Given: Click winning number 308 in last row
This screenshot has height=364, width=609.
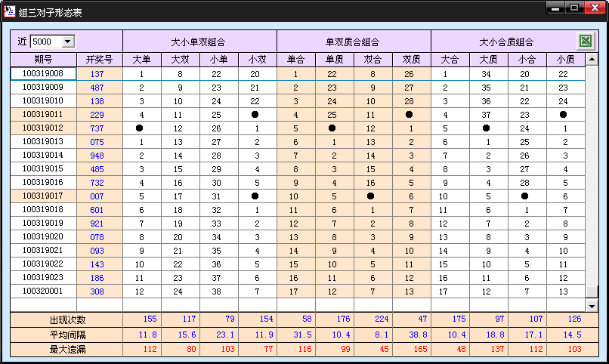Looking at the screenshot, I should [x=97, y=292].
